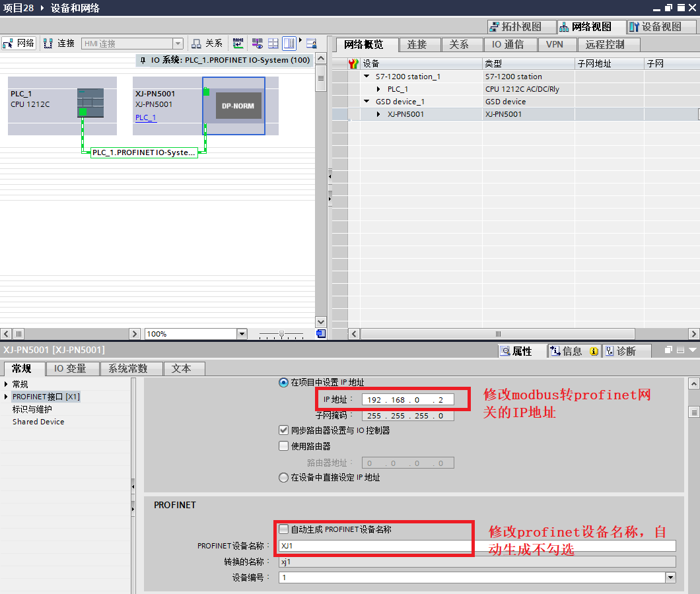Click the pin icon beside IO 系统 label
Screen dimensions: 700x594
click(143, 60)
